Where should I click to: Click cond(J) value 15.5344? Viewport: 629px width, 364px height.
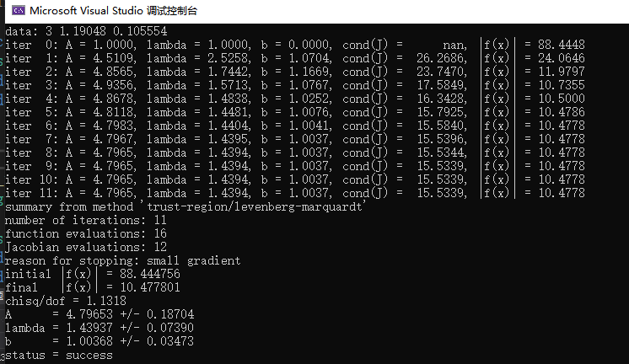tap(442, 153)
